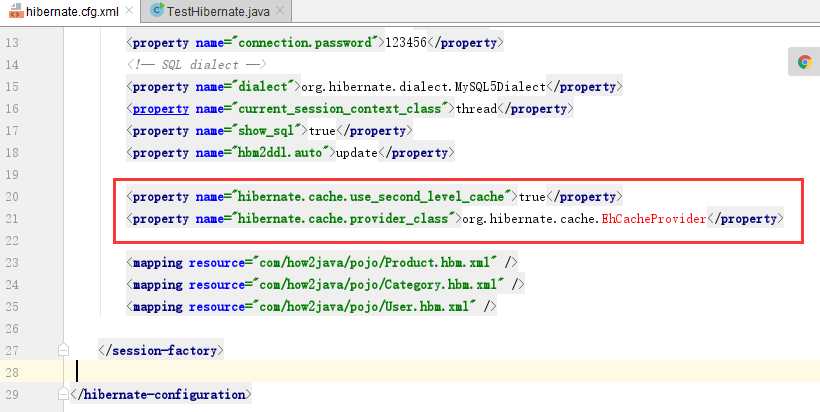Collapse the session-factory closing tag fold marker

pos(63,350)
